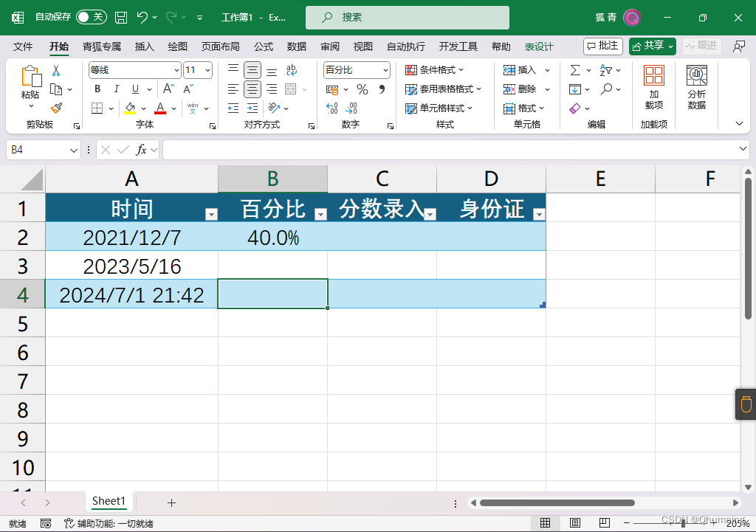Switch to the 表设计 ribbon tab
This screenshot has height=532, width=756.
pyautogui.click(x=539, y=46)
